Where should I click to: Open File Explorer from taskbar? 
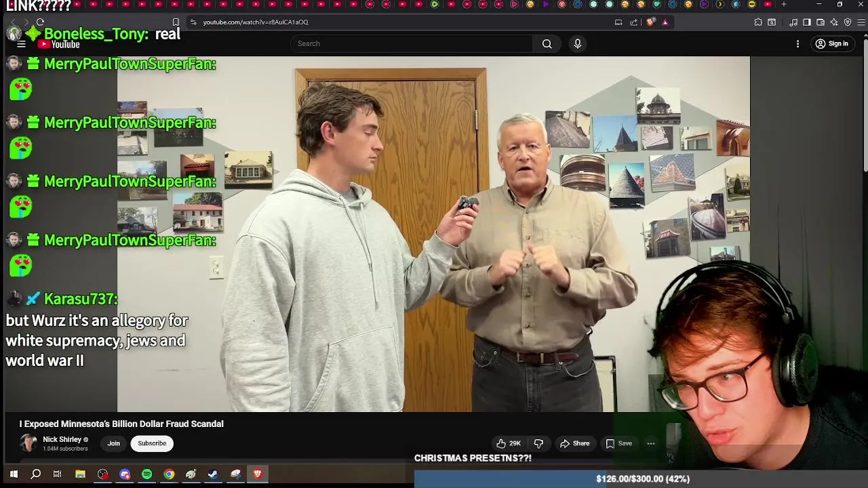click(80, 474)
